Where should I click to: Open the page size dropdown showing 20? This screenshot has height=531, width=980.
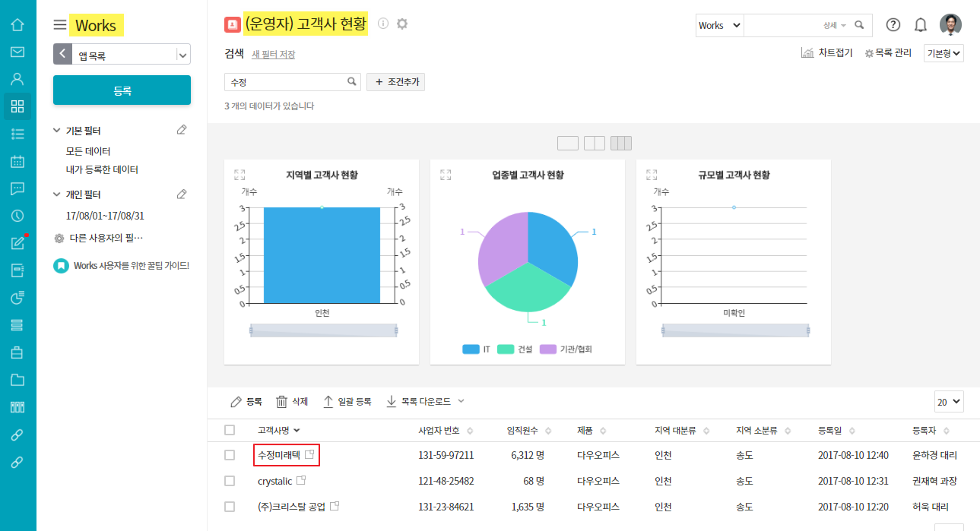click(949, 401)
